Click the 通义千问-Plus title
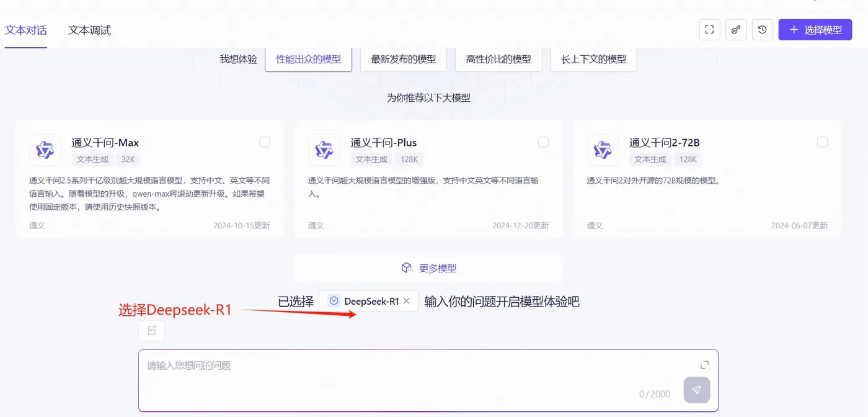This screenshot has height=417, width=868. click(x=383, y=143)
